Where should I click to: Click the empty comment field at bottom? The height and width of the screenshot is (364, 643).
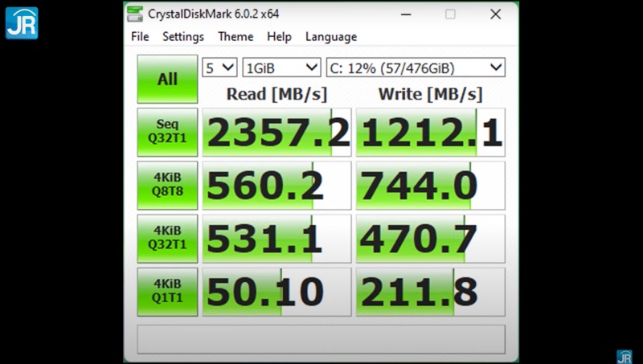(x=321, y=339)
